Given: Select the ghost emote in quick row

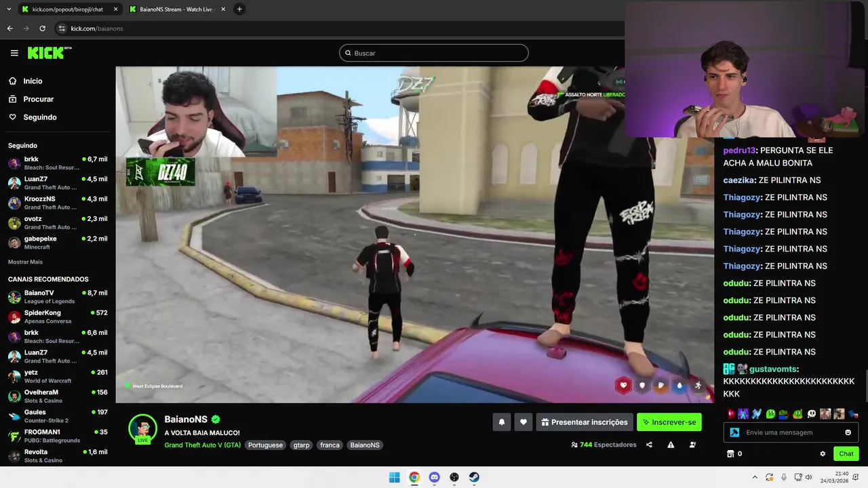Looking at the screenshot, I should click(x=812, y=414).
